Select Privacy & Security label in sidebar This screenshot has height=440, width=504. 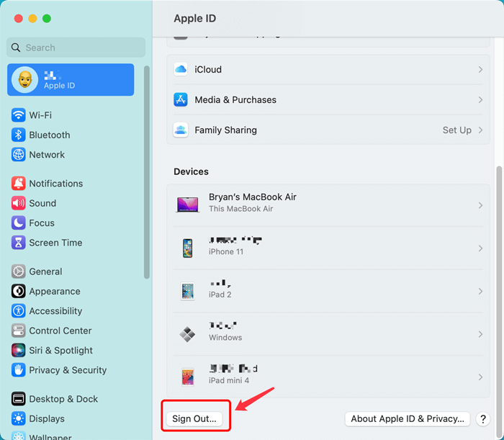(68, 370)
